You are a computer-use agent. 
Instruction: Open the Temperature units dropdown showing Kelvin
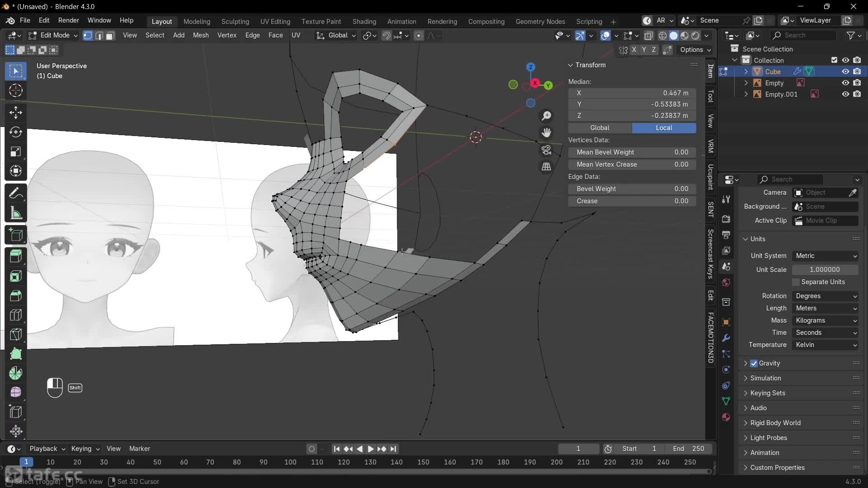coord(826,345)
